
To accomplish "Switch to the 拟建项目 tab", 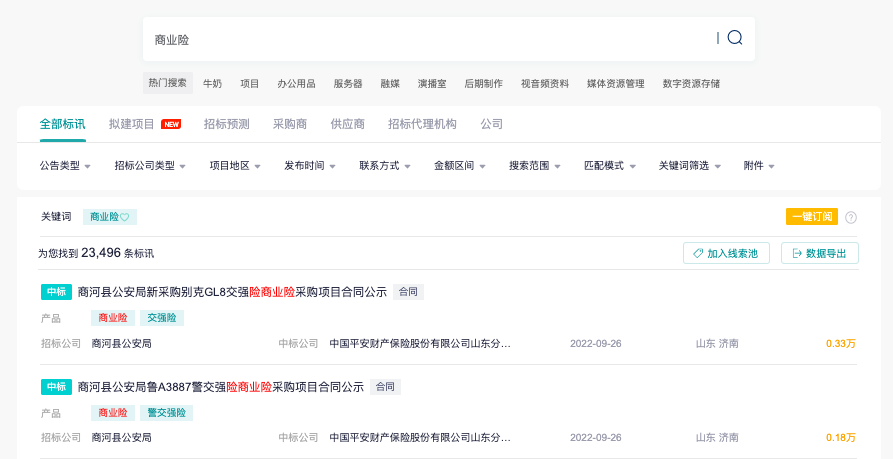I will pos(132,124).
